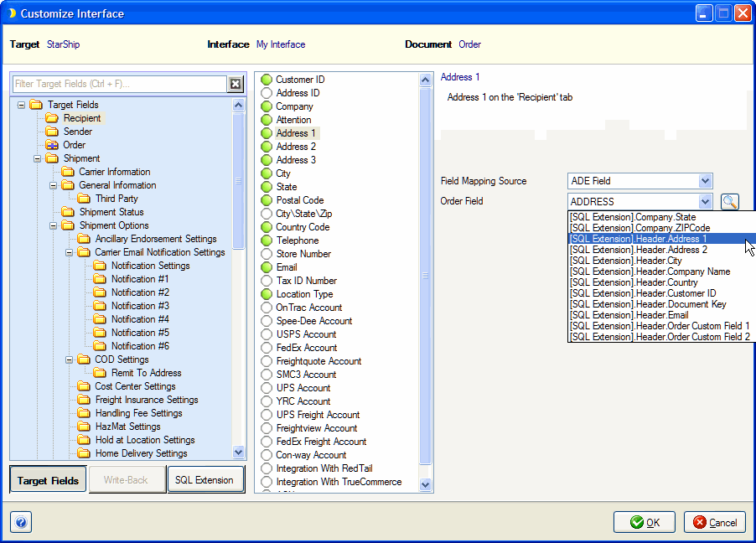
Task: Open Handling Fee Settings tree item
Action: pyautogui.click(x=139, y=413)
